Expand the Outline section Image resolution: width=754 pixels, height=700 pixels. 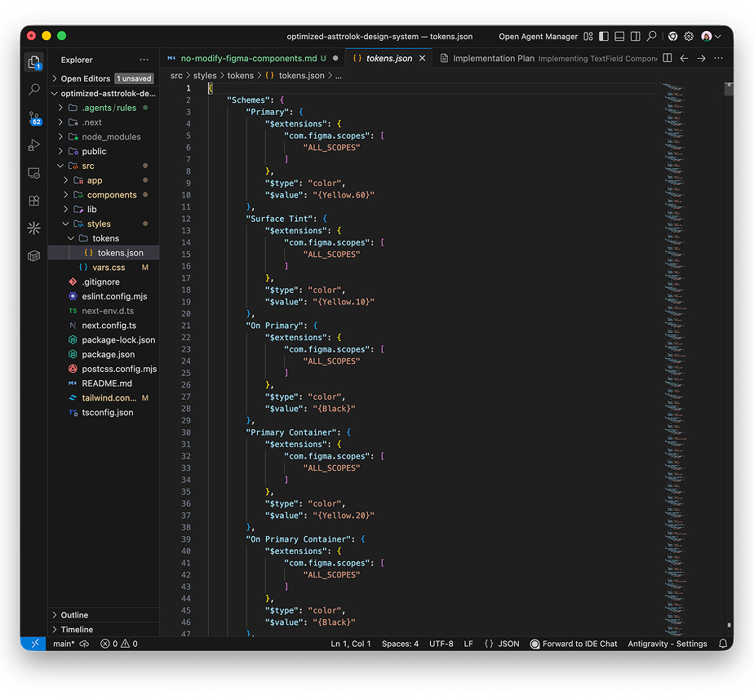tap(74, 615)
